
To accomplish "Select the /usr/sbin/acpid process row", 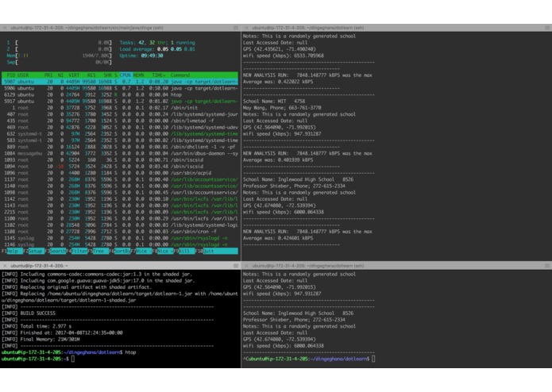I will 120,173.
